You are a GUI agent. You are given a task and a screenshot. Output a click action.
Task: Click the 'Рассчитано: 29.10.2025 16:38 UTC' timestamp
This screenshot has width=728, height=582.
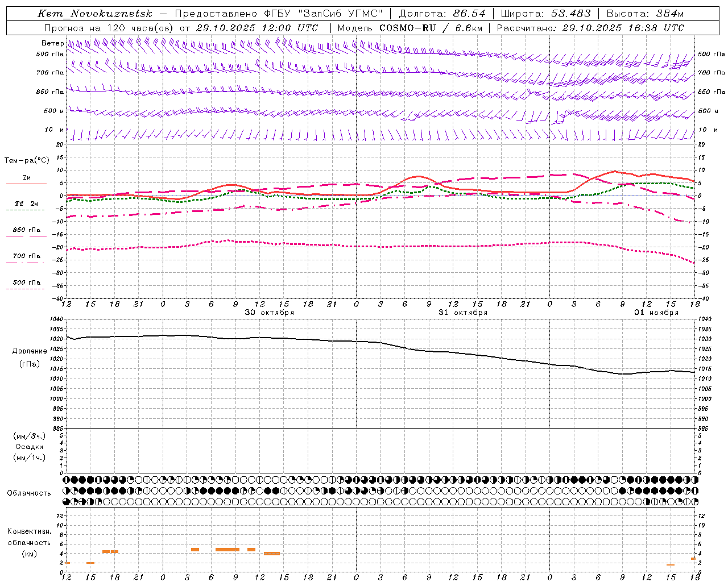coord(590,28)
